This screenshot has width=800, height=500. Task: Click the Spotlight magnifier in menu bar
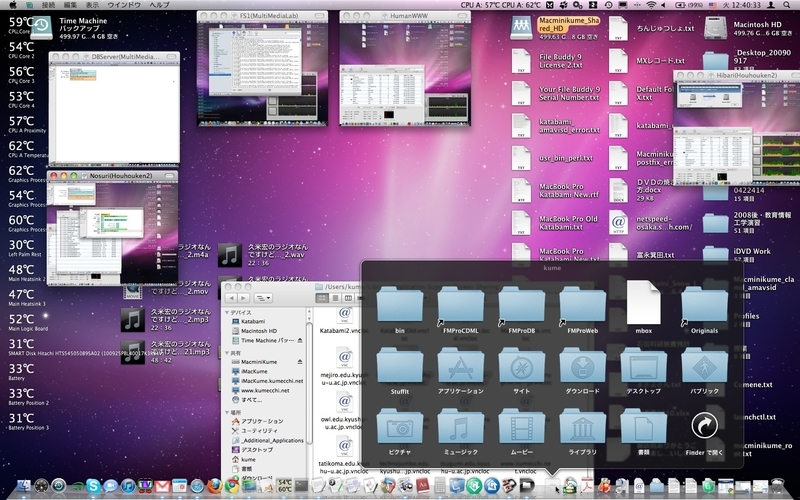[x=787, y=5]
